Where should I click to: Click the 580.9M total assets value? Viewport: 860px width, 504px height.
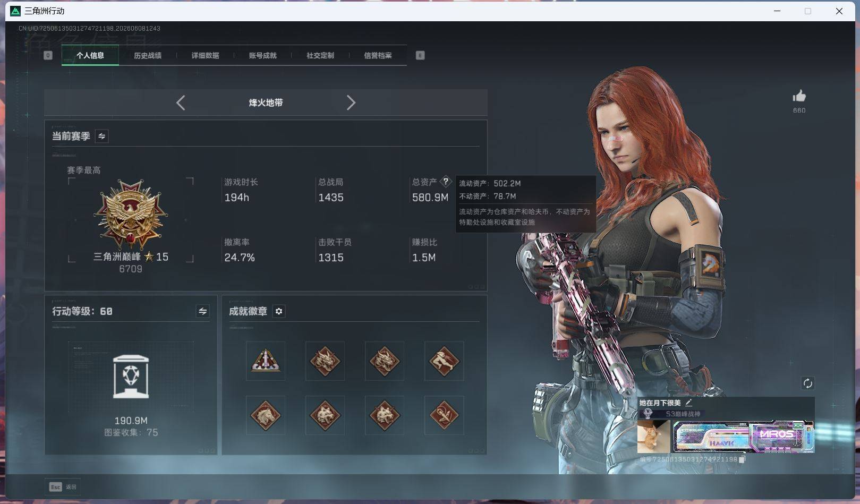pyautogui.click(x=430, y=198)
